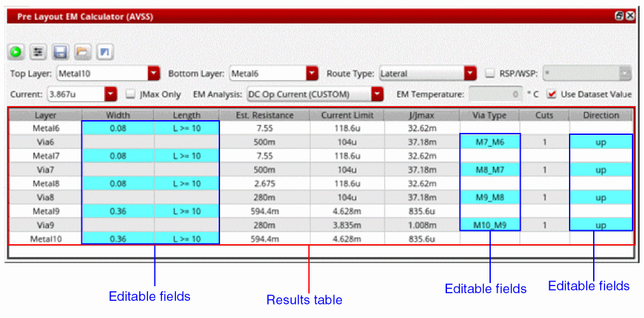Toggle the RSP/WSP checkbox
This screenshot has width=644, height=318.
tap(490, 74)
